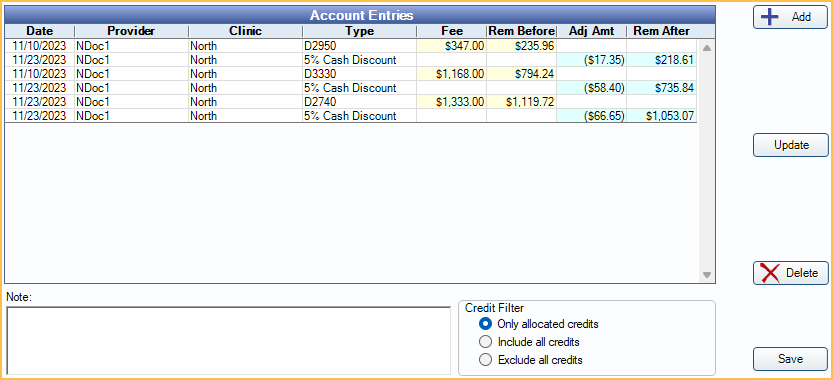Click the scroll up arrow in Account Entries
Viewport: 833px width, 380px height.
coord(707,48)
